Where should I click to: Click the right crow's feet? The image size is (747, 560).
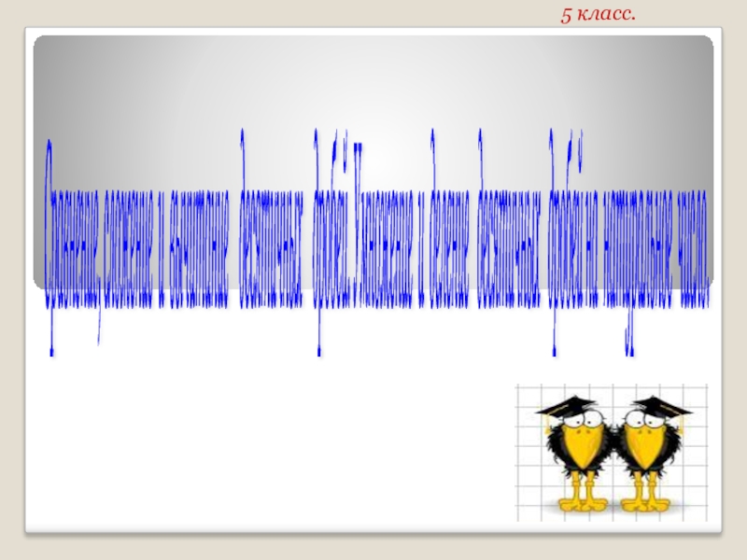click(x=645, y=504)
